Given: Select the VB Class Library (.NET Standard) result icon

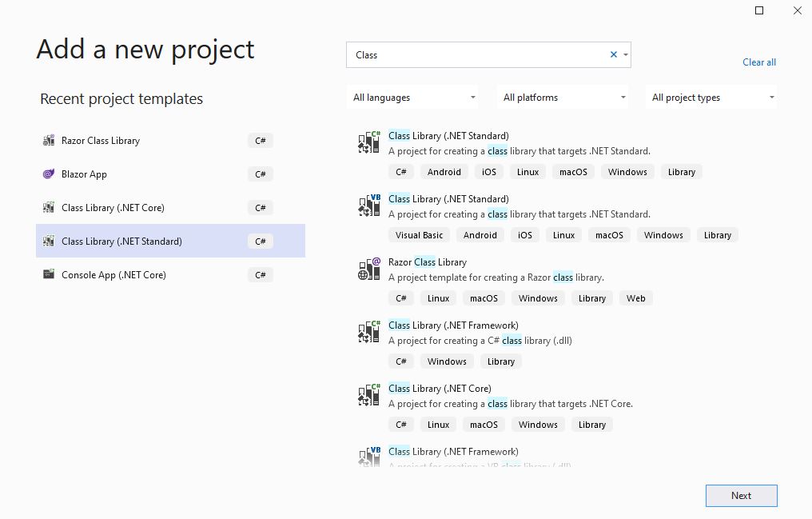Looking at the screenshot, I should click(369, 206).
